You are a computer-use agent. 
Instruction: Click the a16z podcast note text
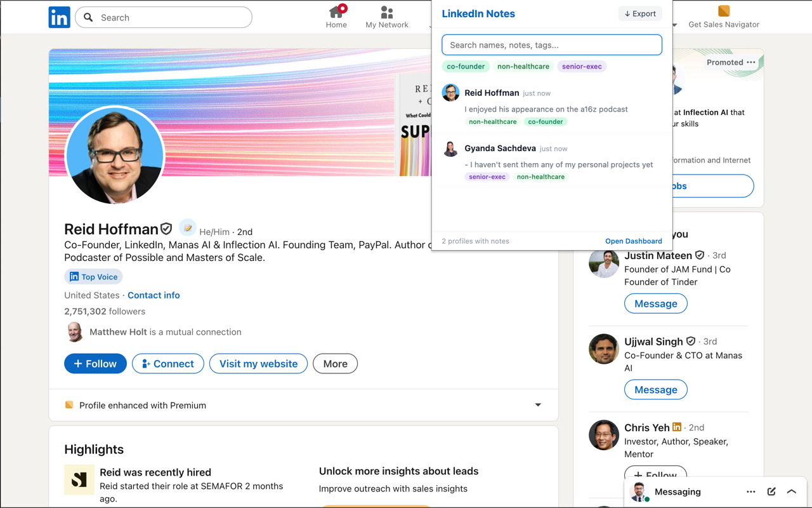click(546, 109)
